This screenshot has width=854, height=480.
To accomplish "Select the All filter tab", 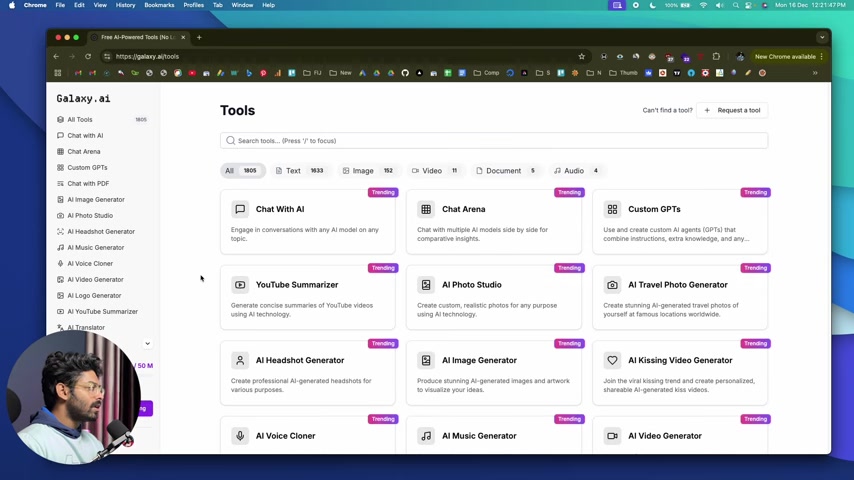I will pyautogui.click(x=242, y=171).
